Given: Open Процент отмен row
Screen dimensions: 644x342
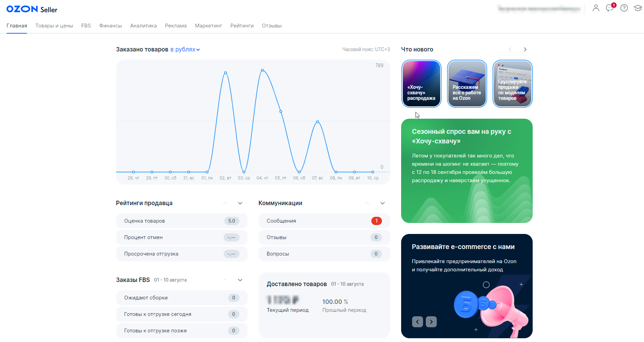Looking at the screenshot, I should pos(182,237).
